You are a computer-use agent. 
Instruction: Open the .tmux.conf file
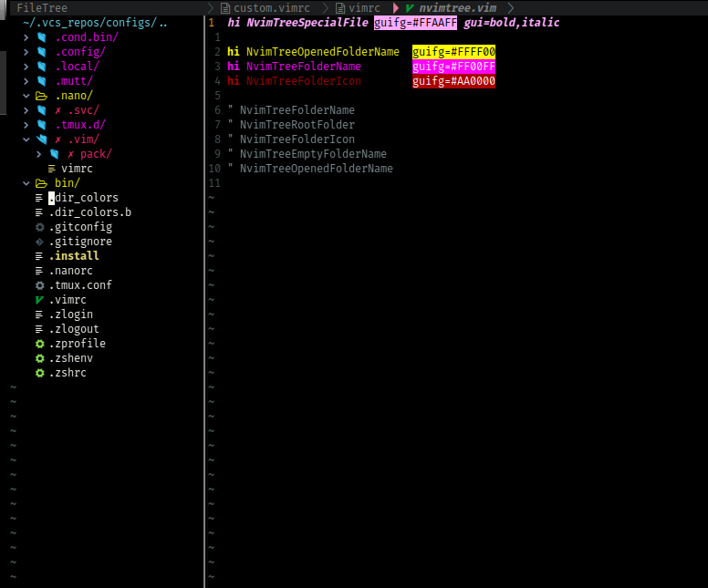(80, 285)
